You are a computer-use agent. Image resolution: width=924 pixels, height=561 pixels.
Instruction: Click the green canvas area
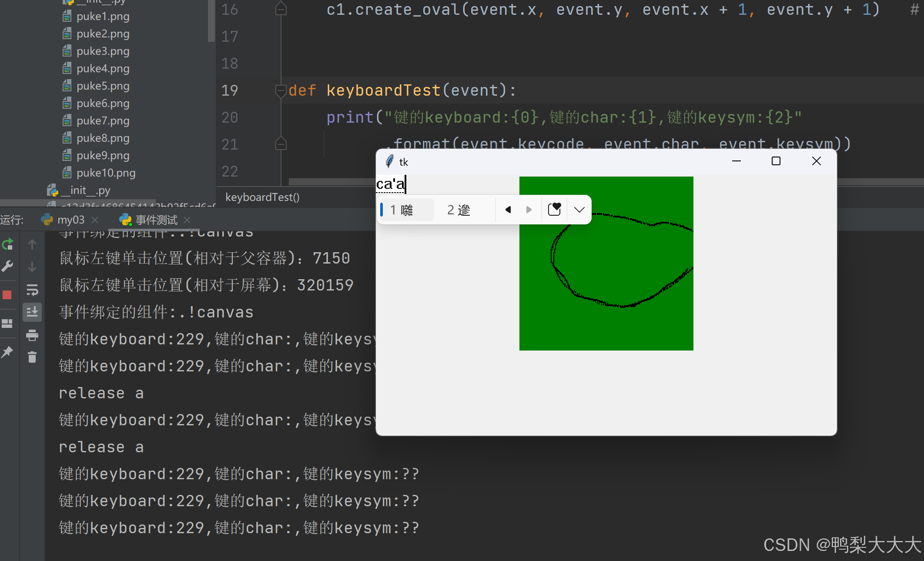coord(606,322)
